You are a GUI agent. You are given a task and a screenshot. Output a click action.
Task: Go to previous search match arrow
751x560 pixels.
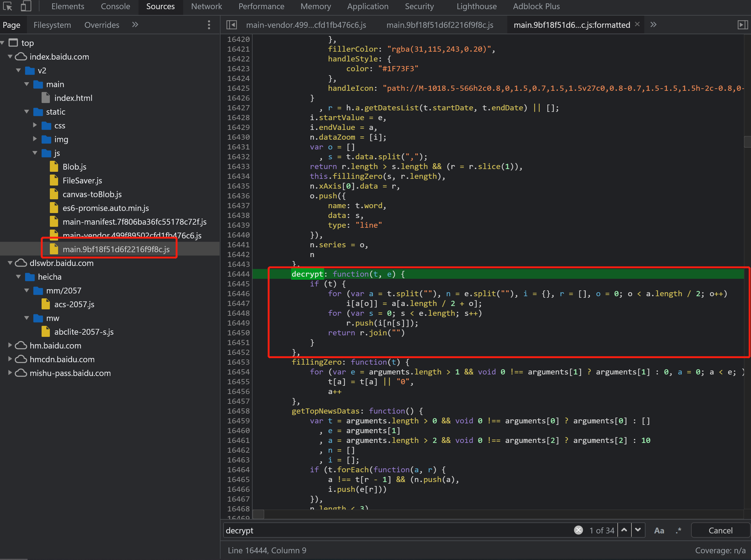[x=624, y=530]
